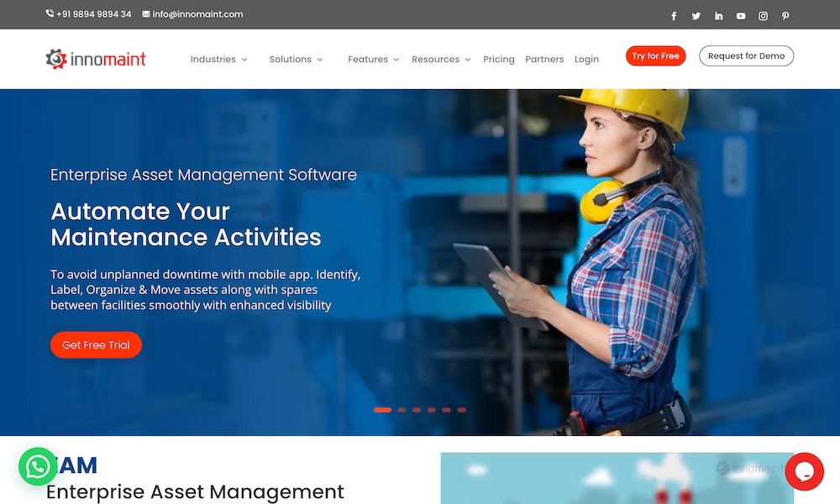The width and height of the screenshot is (840, 504).
Task: Expand the Resources dropdown menu
Action: [440, 60]
